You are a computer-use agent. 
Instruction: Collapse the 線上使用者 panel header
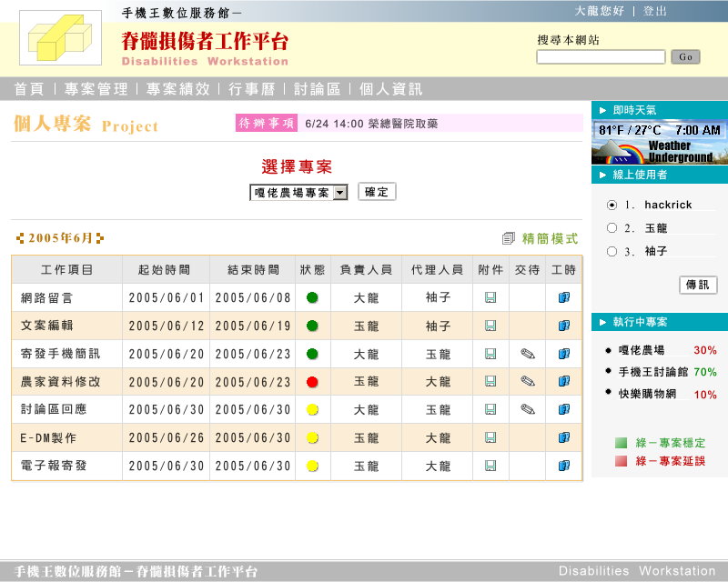[x=659, y=175]
